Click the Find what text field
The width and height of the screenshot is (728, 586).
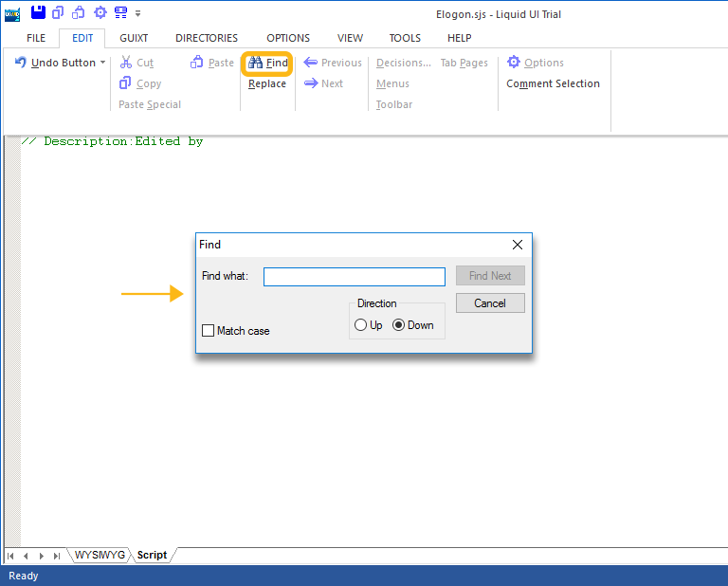tap(354, 277)
